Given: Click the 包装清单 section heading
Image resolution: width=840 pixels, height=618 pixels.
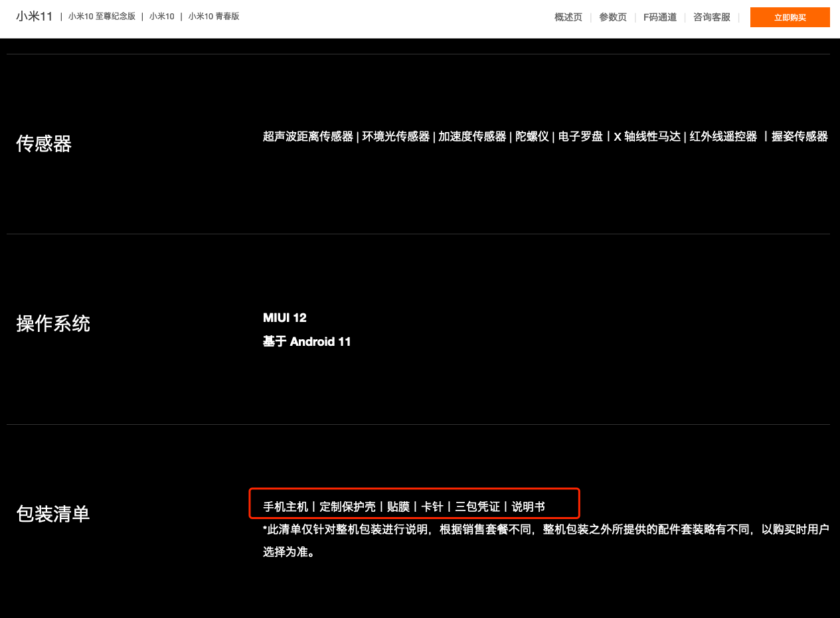Looking at the screenshot, I should [53, 514].
